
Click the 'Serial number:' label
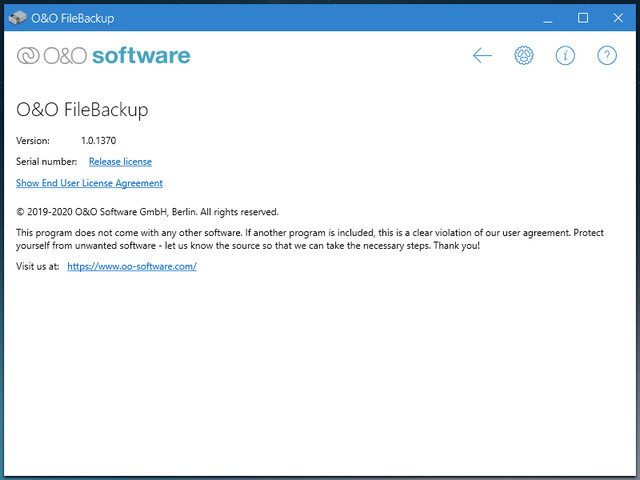[x=46, y=161]
